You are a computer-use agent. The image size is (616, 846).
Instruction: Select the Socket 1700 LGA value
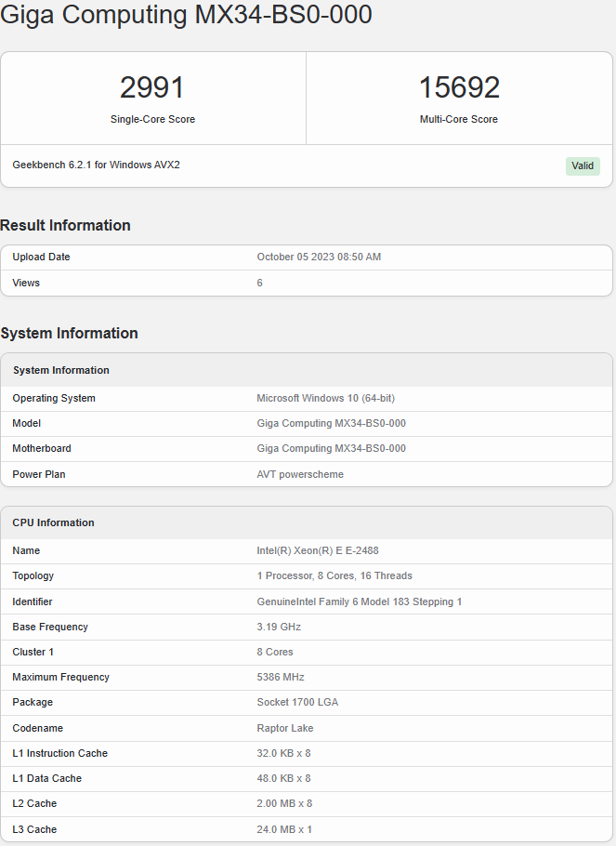pyautogui.click(x=297, y=702)
